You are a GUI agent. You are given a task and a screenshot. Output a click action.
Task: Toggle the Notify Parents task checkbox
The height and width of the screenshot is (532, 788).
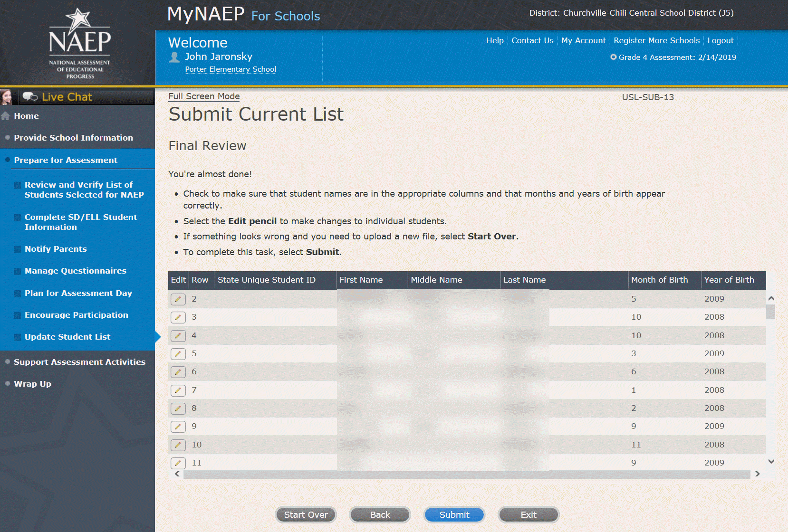17,249
